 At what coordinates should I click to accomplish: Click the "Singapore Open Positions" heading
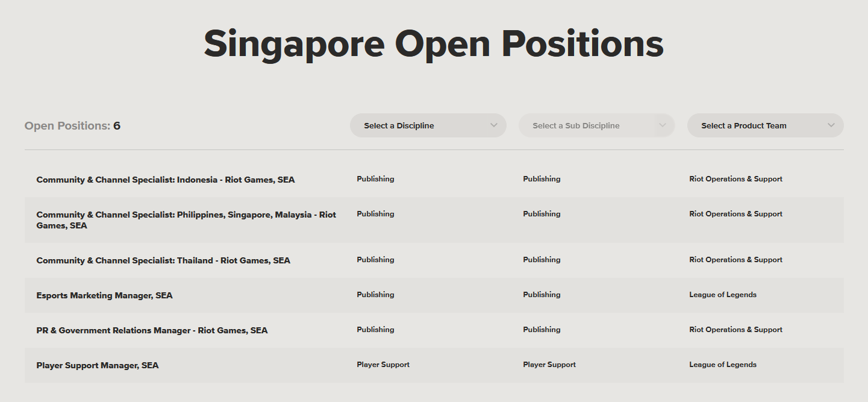434,44
